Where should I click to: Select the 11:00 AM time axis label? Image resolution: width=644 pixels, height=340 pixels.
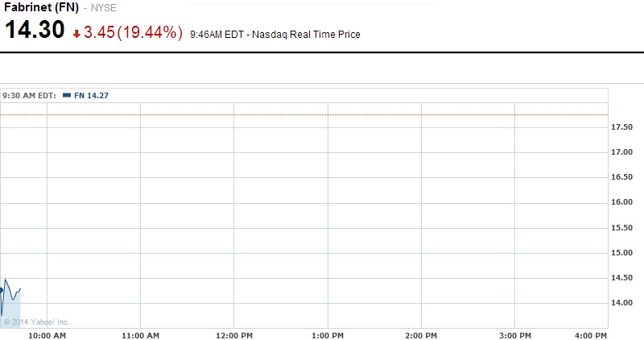(140, 334)
